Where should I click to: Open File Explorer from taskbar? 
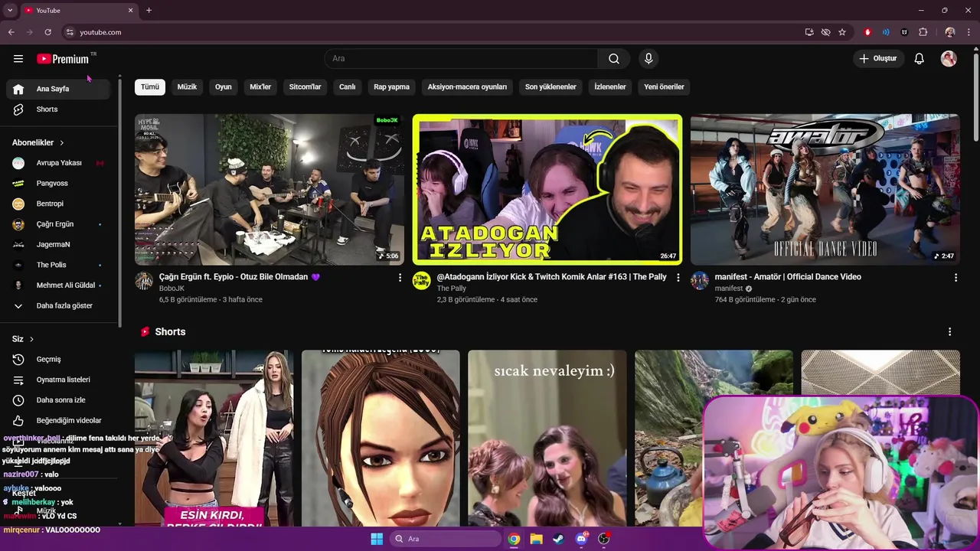click(x=537, y=539)
